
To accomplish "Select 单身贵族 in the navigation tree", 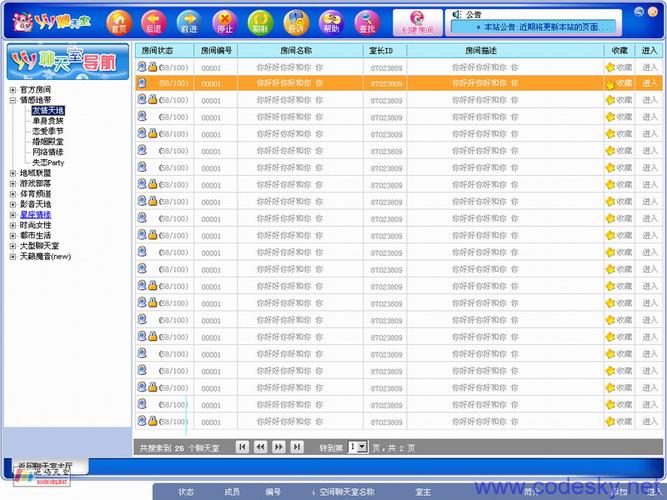I will pos(48,120).
